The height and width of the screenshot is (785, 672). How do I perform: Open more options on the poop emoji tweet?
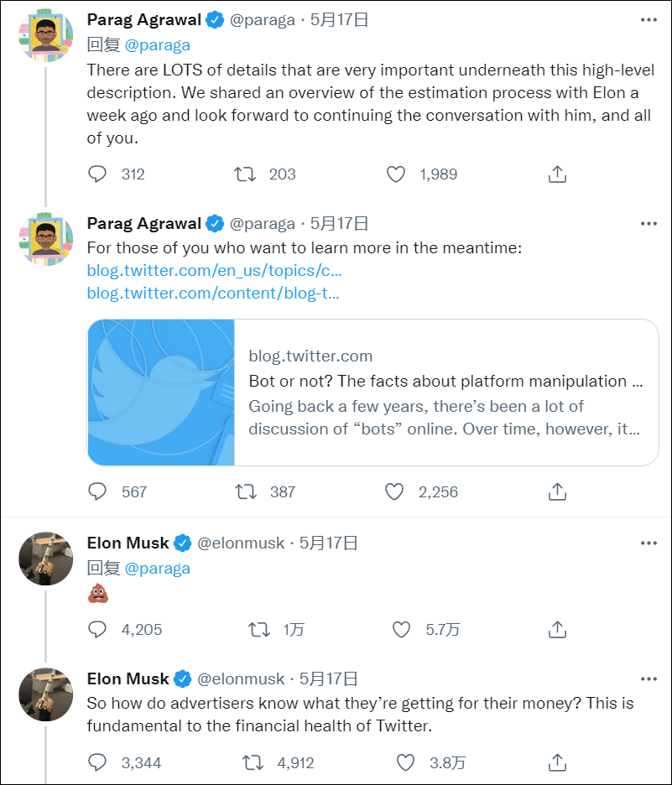(x=649, y=543)
